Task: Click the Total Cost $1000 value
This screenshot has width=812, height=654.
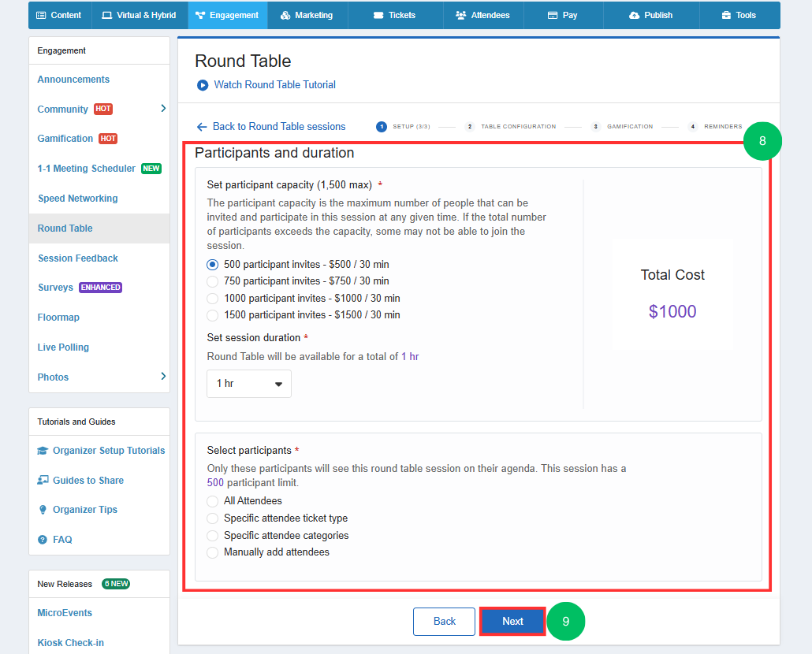Action: (x=672, y=311)
